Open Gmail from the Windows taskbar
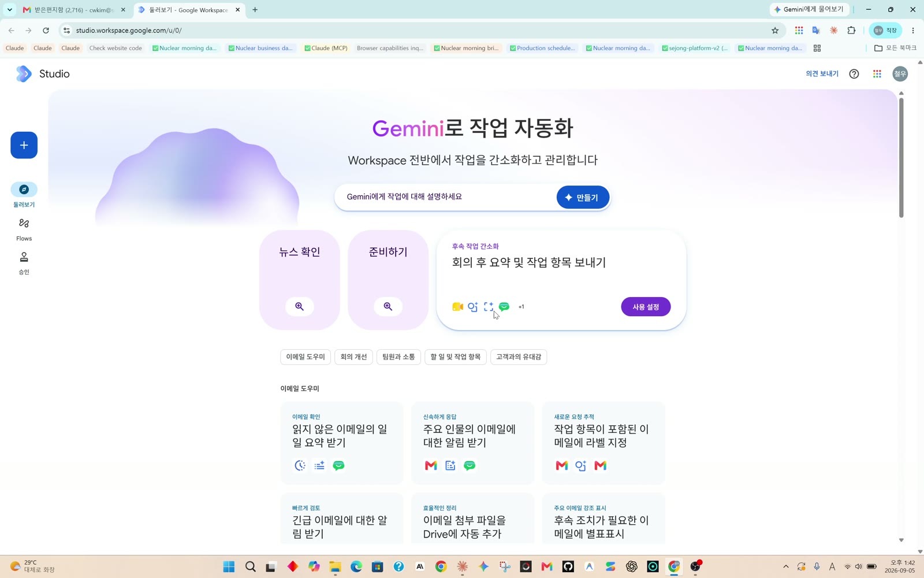This screenshot has height=578, width=924. 547,566
